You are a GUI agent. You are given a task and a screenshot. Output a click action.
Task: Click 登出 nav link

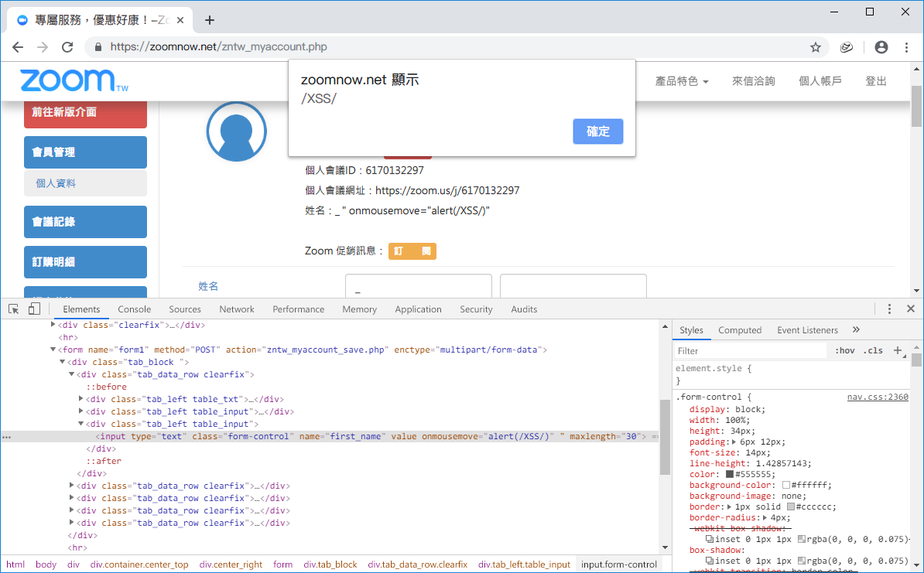click(x=876, y=81)
